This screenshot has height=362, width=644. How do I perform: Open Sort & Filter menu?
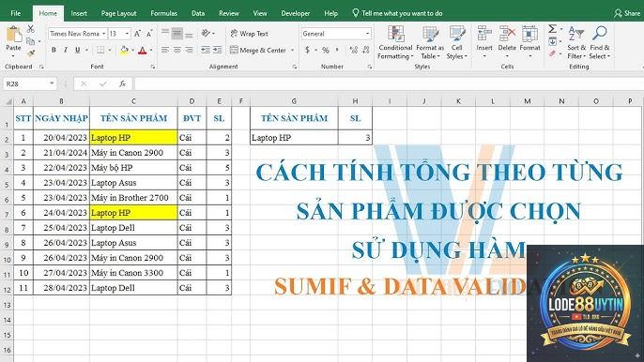click(x=576, y=43)
